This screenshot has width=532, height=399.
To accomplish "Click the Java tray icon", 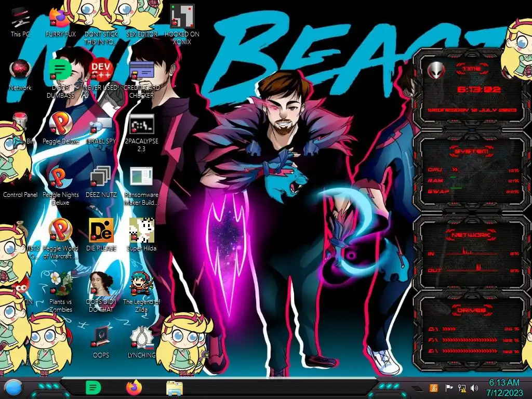I will 434,388.
